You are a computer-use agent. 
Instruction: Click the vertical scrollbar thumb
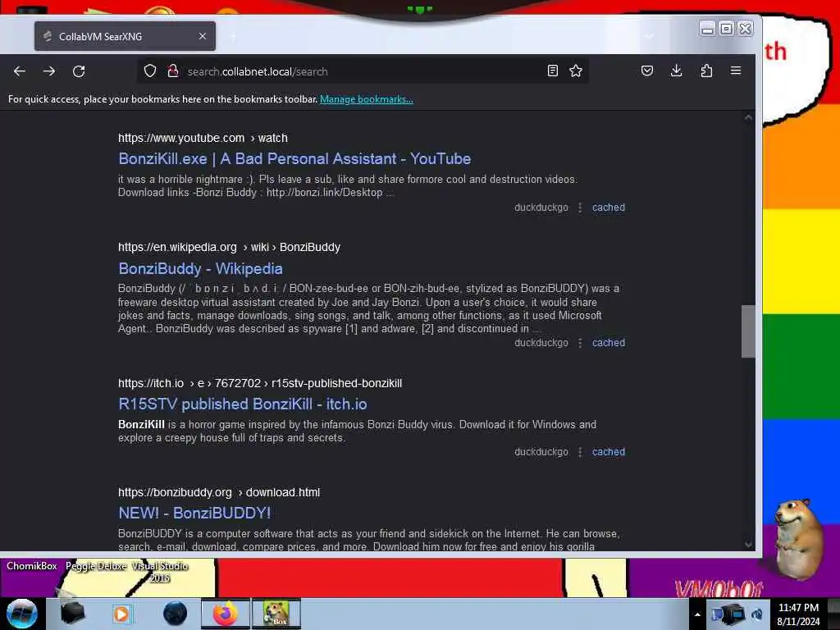pos(748,331)
